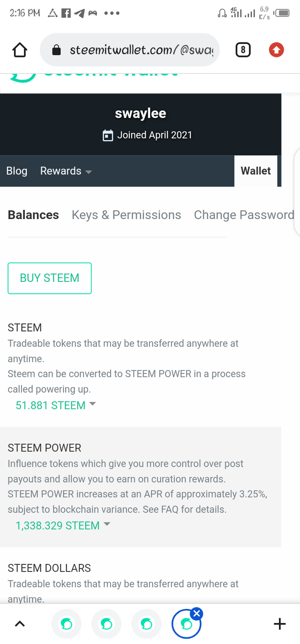Tap the padlock icon in address bar
This screenshot has width=300, height=644.
click(x=56, y=50)
